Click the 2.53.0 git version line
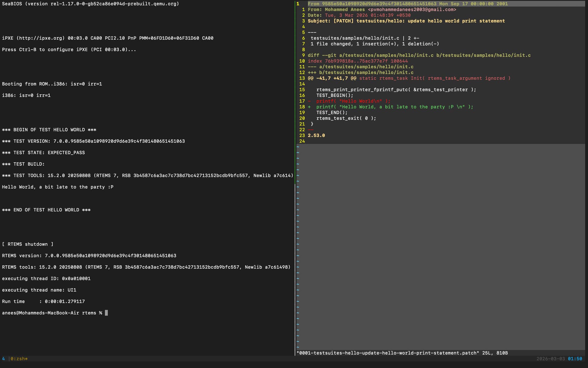588x368 pixels. coord(316,136)
